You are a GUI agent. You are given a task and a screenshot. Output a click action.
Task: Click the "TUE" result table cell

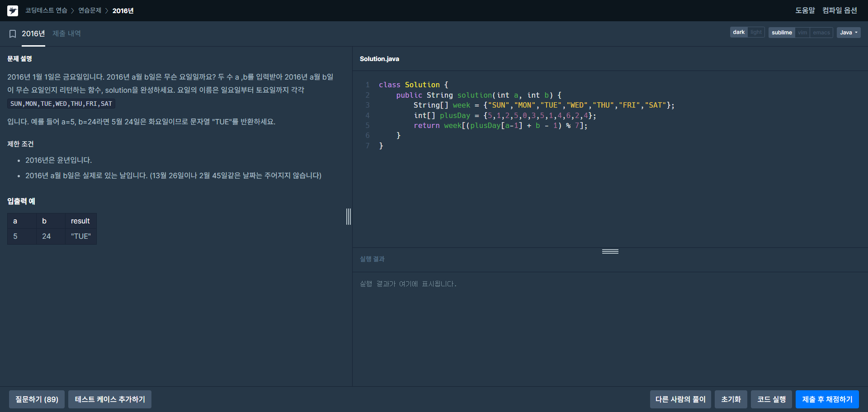(81, 237)
